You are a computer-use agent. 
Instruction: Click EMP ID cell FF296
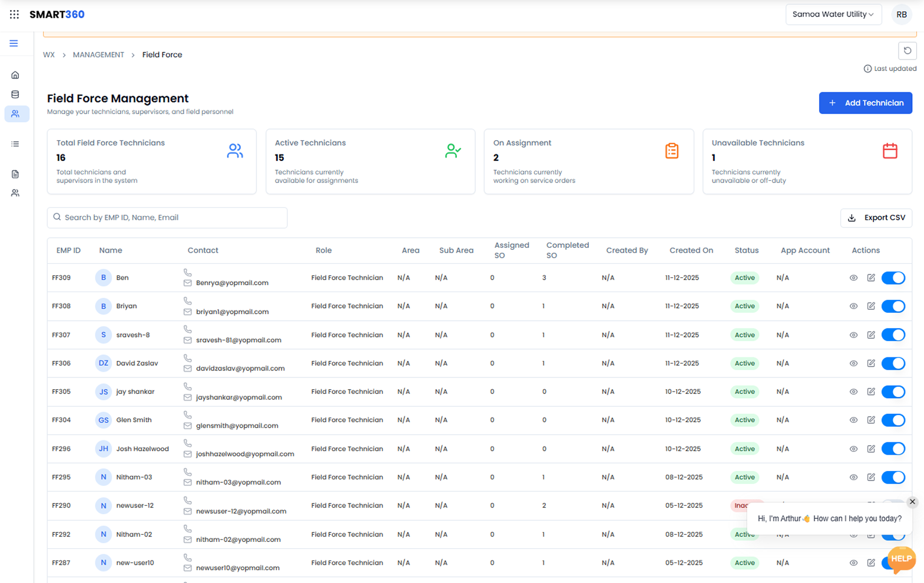pos(61,449)
